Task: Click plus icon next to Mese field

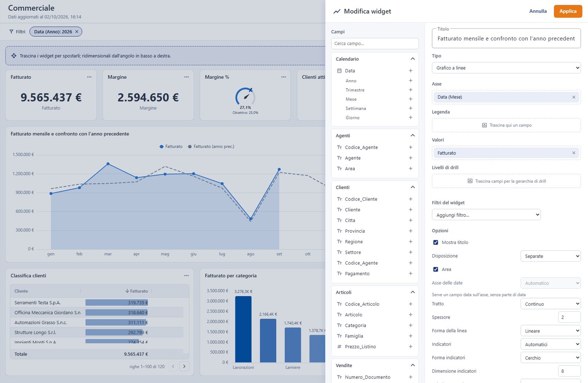Action: (x=410, y=99)
